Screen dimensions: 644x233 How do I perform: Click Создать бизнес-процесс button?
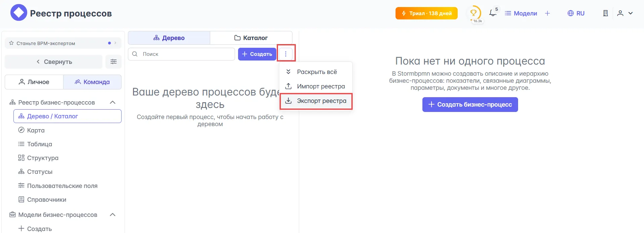coord(470,105)
